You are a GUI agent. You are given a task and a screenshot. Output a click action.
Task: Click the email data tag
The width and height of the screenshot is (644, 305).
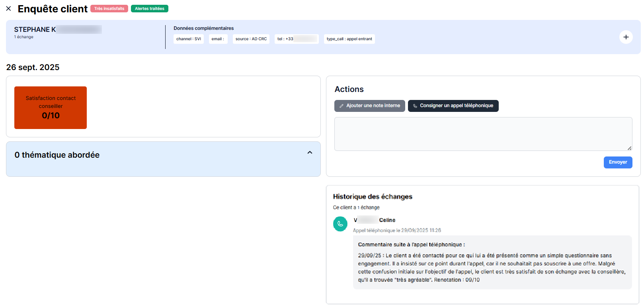pos(218,39)
